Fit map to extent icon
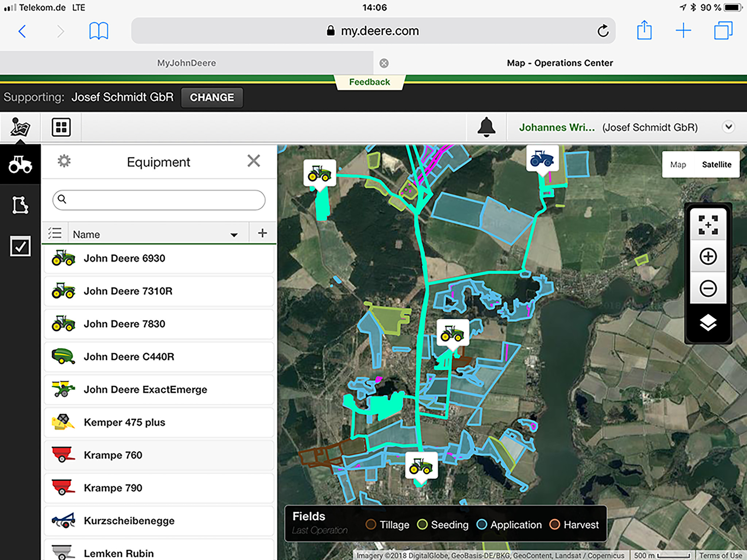Viewport: 747px width, 560px height. click(x=708, y=225)
